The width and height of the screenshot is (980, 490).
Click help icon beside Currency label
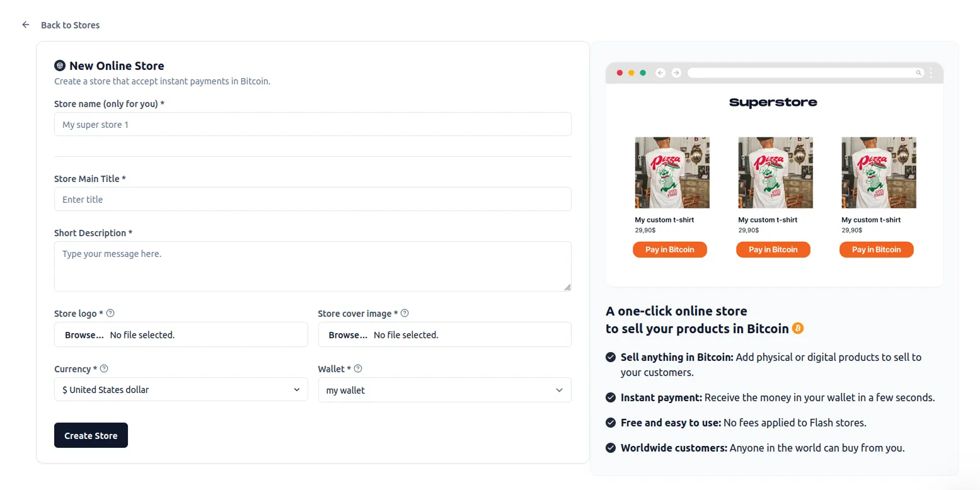point(105,368)
